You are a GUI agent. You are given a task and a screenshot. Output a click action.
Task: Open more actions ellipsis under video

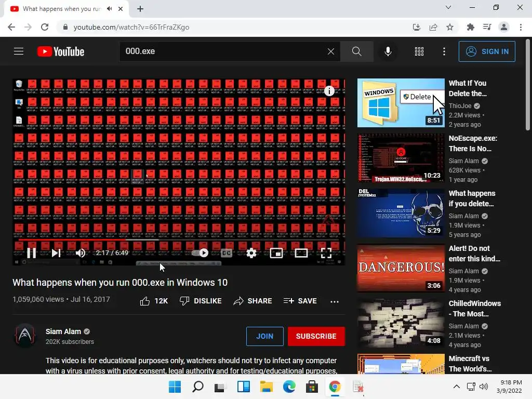[335, 301]
